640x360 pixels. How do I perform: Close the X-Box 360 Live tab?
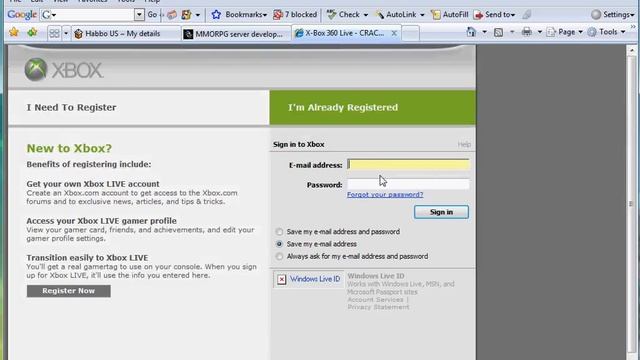coord(394,33)
